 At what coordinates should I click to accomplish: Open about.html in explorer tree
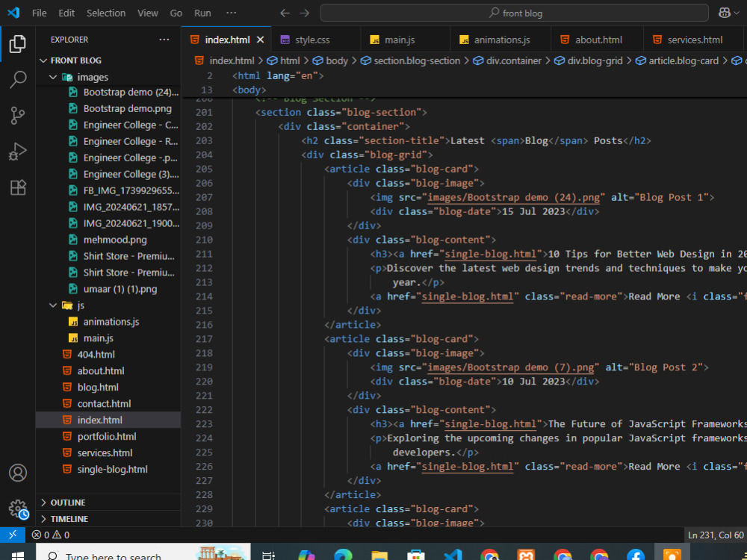coord(108,371)
